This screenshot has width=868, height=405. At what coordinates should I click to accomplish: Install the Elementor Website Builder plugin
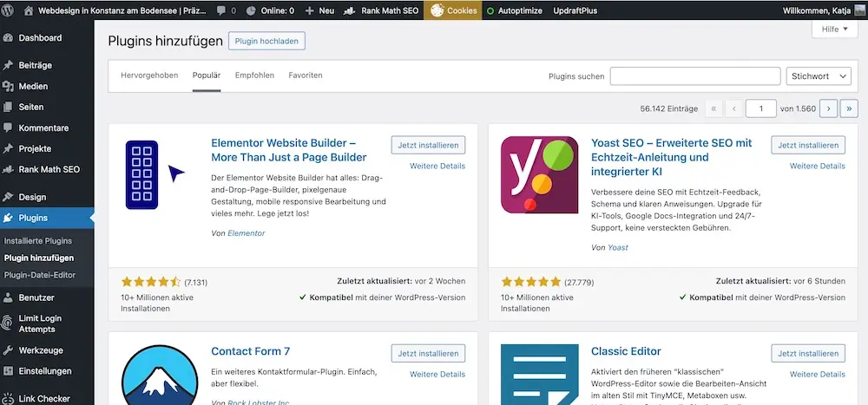click(429, 145)
